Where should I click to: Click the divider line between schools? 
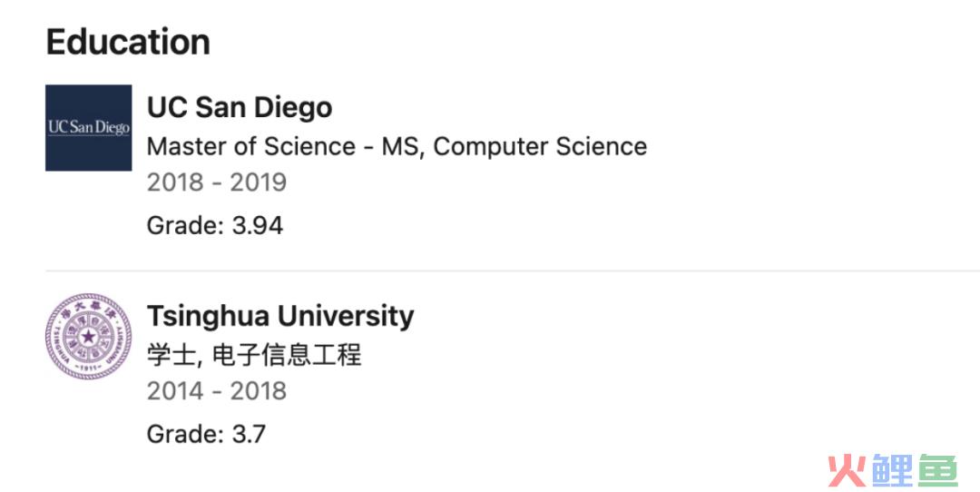pos(513,271)
